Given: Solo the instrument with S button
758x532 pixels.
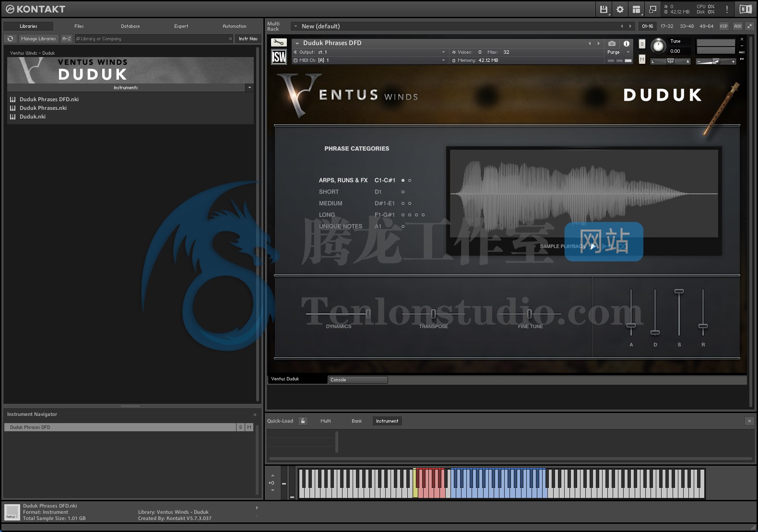Looking at the screenshot, I should (642, 44).
